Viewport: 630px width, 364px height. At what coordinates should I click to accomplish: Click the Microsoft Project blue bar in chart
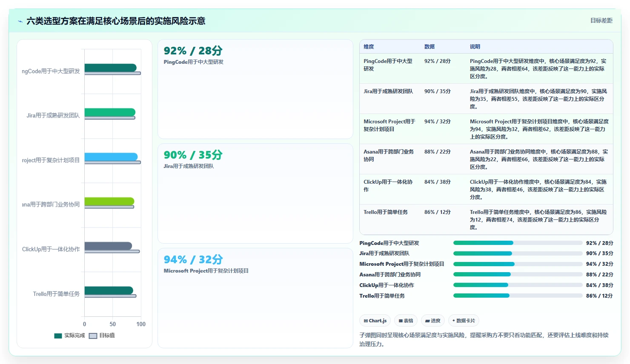click(x=111, y=157)
